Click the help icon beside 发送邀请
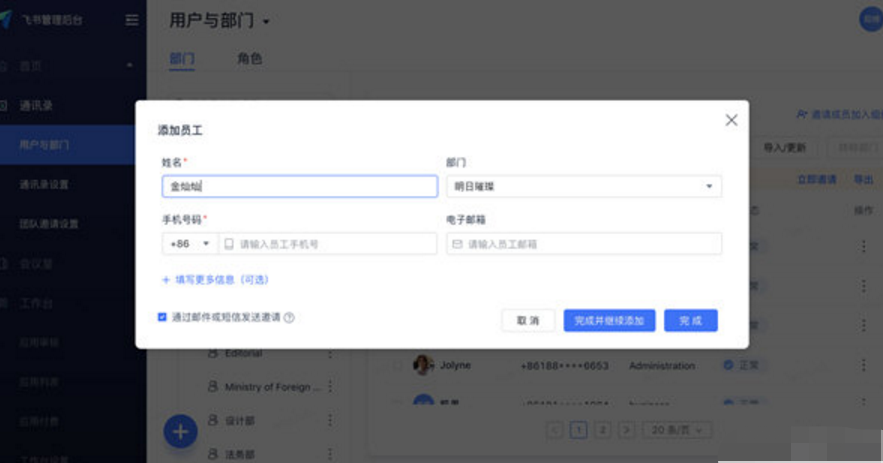Screen dimensions: 883x463 click(289, 318)
